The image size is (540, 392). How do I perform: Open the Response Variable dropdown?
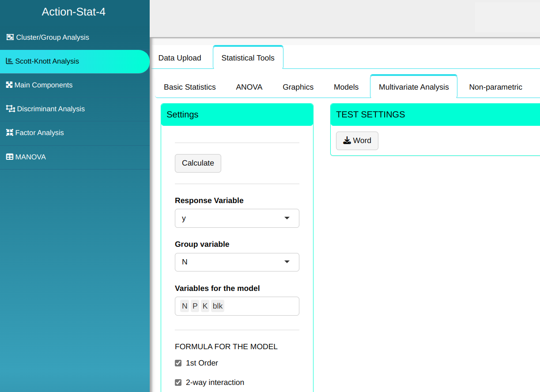[237, 219]
